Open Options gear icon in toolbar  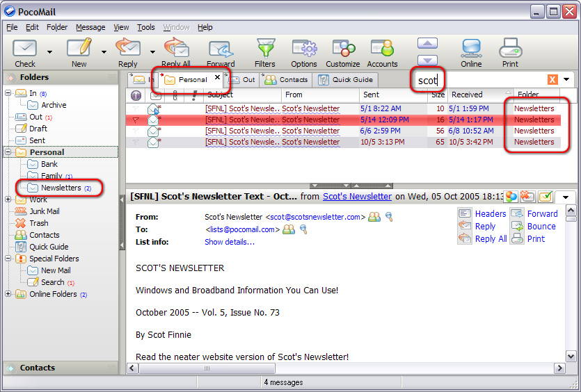pyautogui.click(x=304, y=52)
